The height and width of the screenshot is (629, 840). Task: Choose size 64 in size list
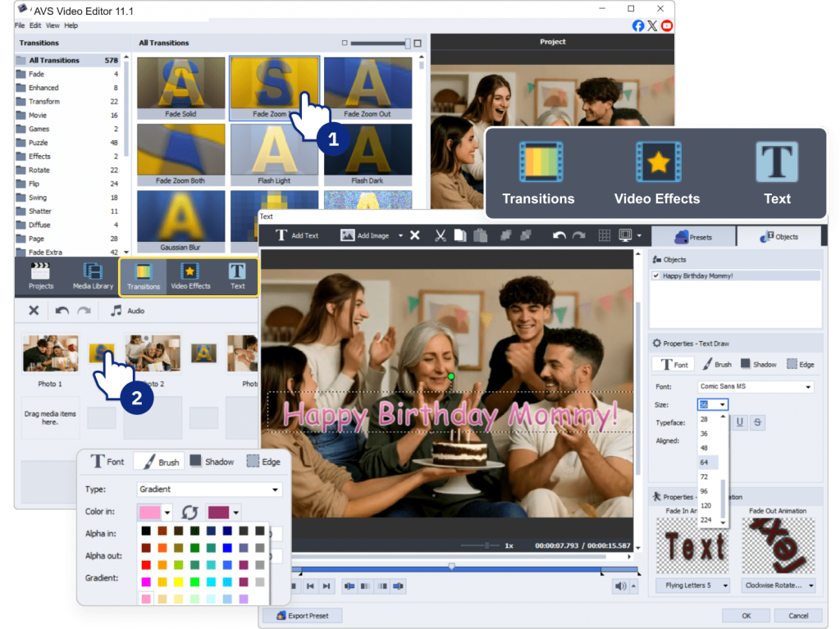point(708,462)
